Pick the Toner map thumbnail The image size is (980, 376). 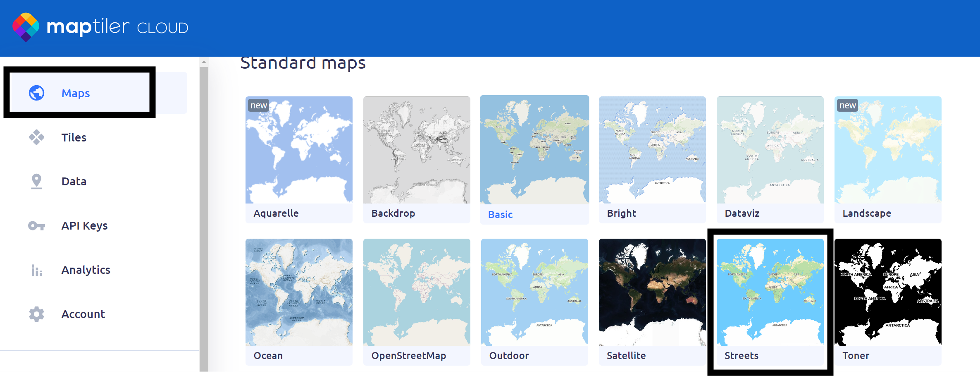tap(887, 292)
